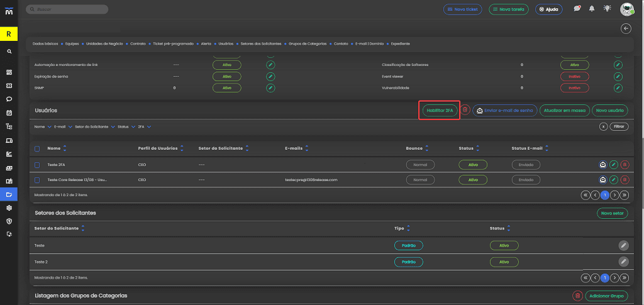Edit the SNMP module with pencil icon
Screen dimensions: 644x305
(270, 88)
